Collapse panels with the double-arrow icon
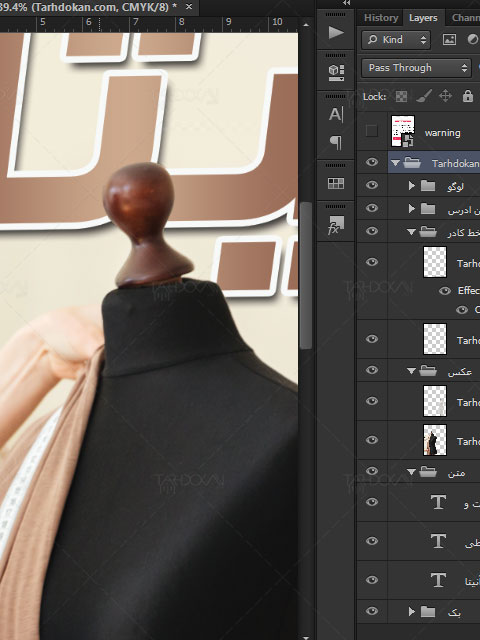The height and width of the screenshot is (640, 480). [347, 3]
